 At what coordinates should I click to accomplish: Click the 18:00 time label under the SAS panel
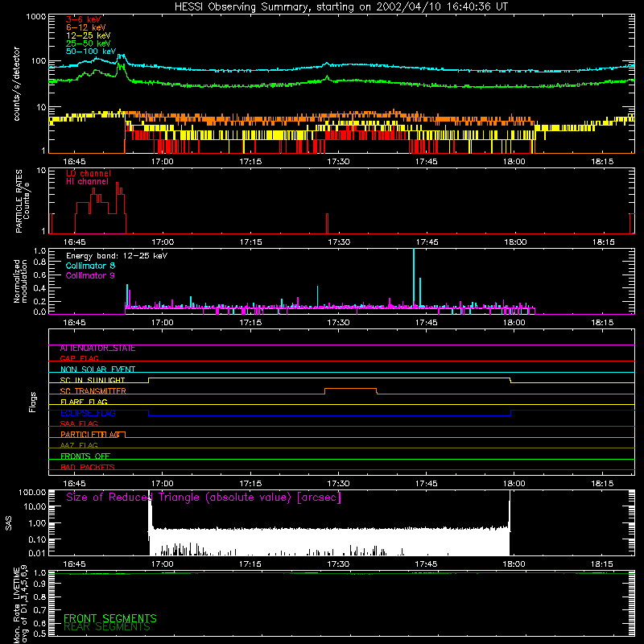[x=514, y=564]
